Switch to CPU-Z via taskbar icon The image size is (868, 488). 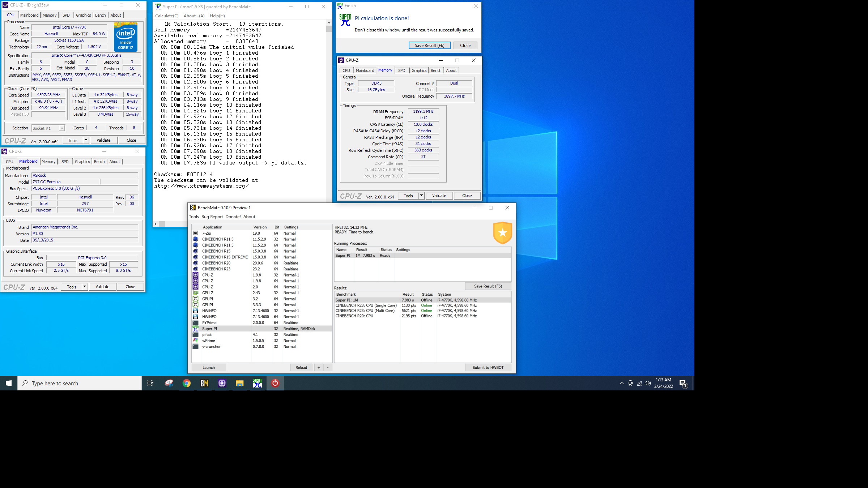click(x=222, y=383)
